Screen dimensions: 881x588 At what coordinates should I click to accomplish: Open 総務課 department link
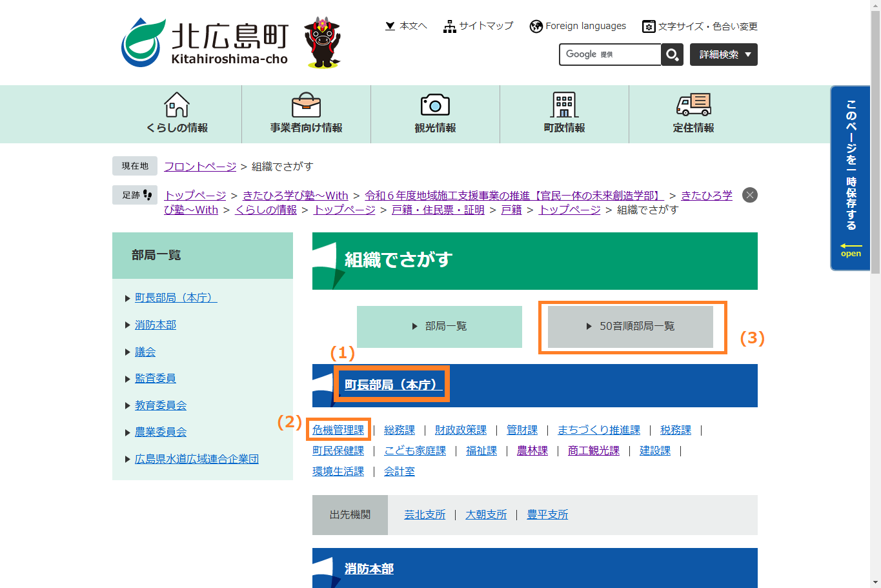(x=400, y=430)
